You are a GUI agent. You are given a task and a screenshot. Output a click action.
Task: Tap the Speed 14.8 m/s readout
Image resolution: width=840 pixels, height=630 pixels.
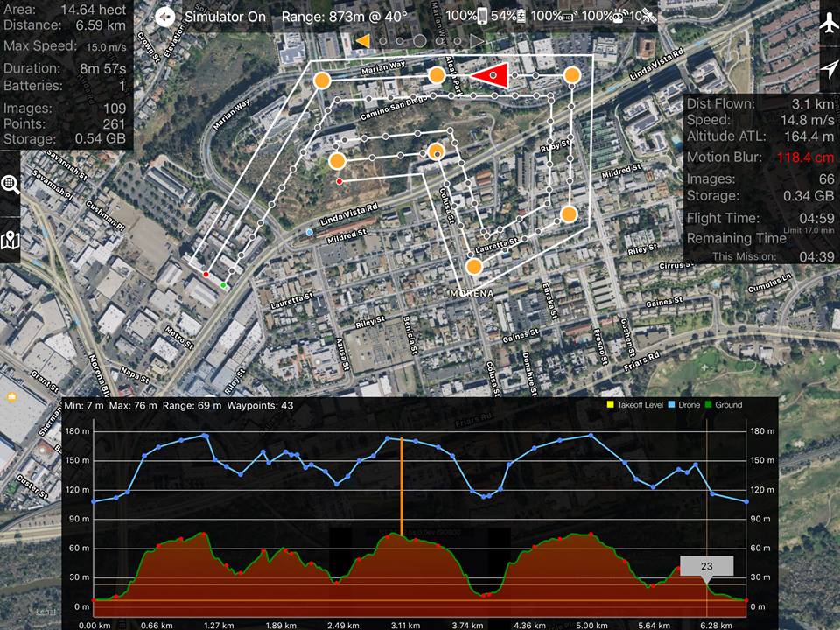click(x=807, y=120)
